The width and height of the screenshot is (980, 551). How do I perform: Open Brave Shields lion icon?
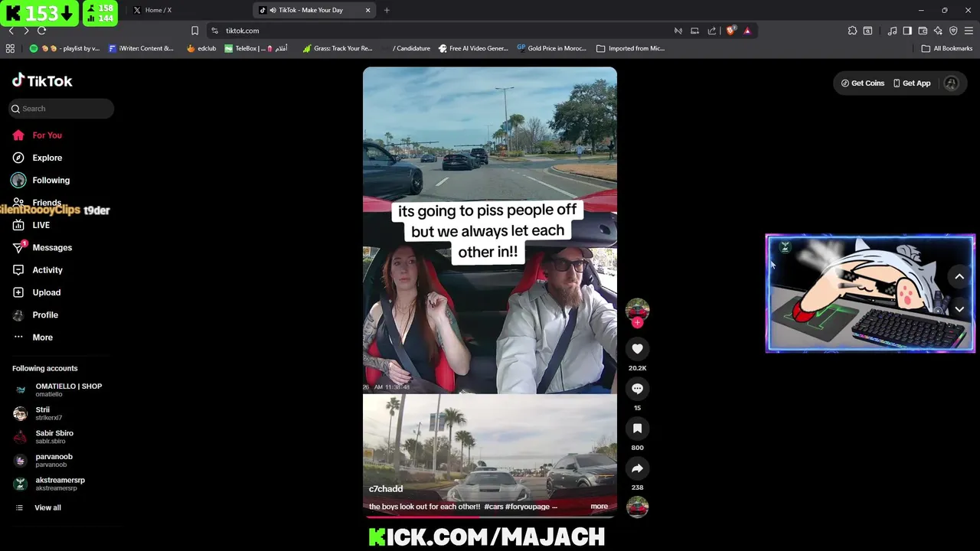(x=730, y=31)
